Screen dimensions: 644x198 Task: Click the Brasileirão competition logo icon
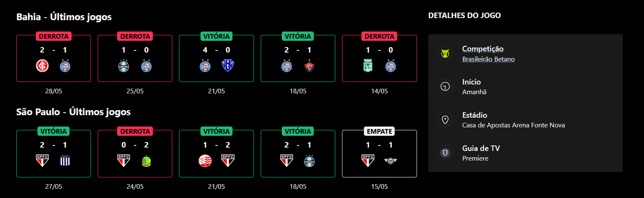tap(445, 53)
